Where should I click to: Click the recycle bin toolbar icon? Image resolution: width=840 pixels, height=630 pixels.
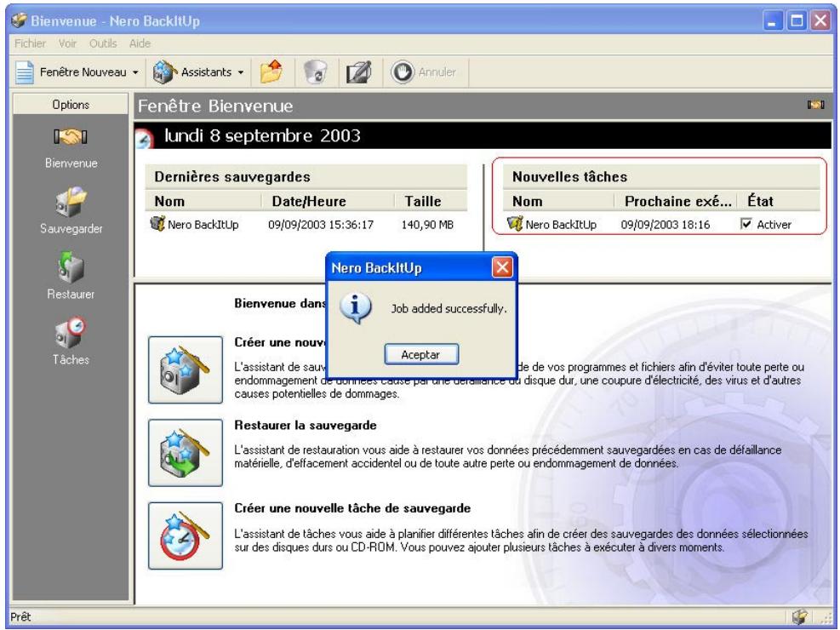click(x=316, y=72)
